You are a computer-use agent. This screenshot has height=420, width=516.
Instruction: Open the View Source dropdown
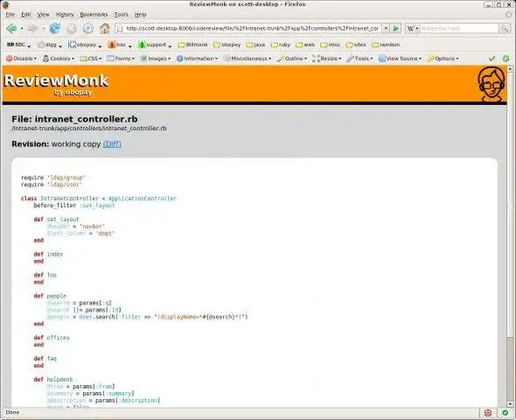coord(400,59)
